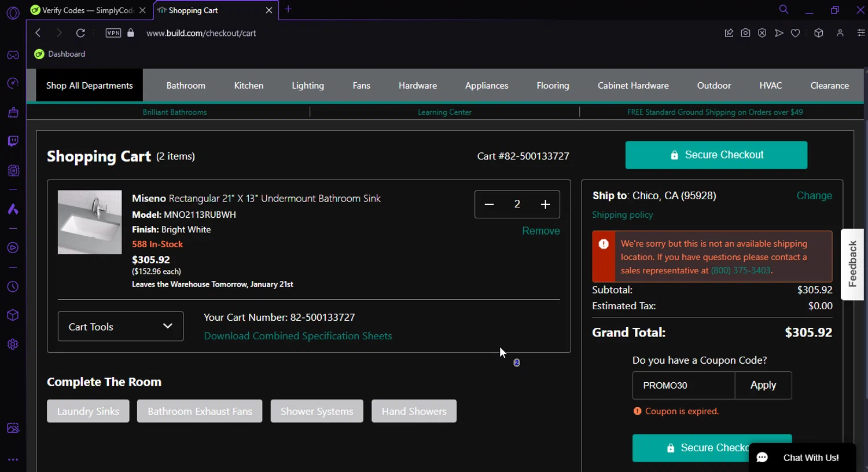
Task: Open the browser snapshot camera icon
Action: (745, 33)
